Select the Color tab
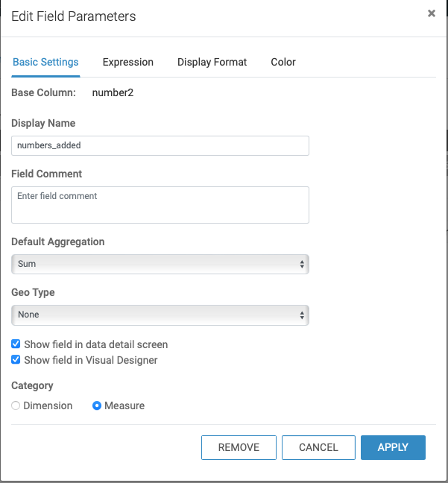Image resolution: width=448 pixels, height=483 pixels. [x=283, y=63]
